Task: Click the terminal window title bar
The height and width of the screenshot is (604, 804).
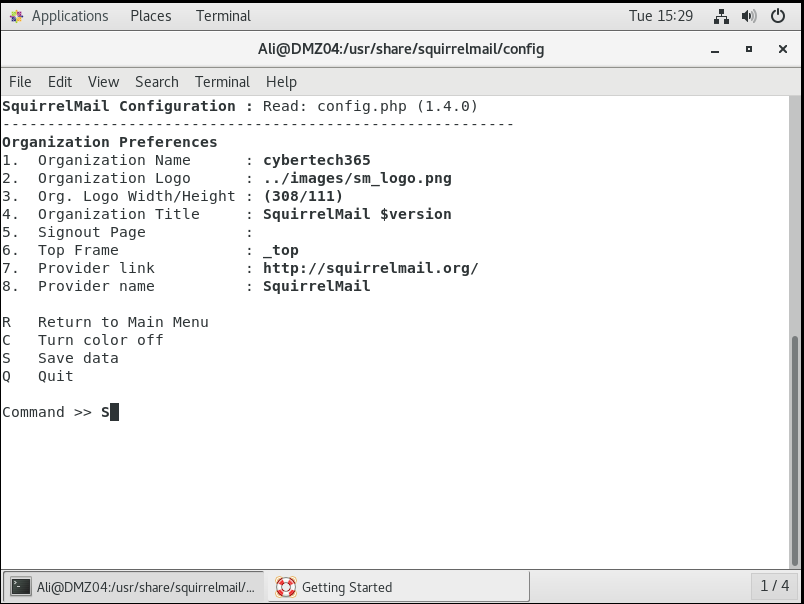Action: (x=401, y=49)
